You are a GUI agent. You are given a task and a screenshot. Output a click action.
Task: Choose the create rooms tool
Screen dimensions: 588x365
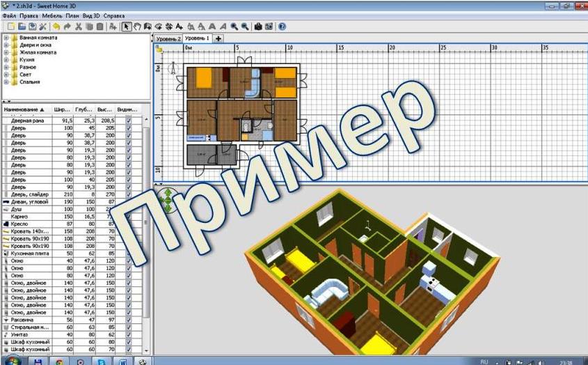click(158, 26)
